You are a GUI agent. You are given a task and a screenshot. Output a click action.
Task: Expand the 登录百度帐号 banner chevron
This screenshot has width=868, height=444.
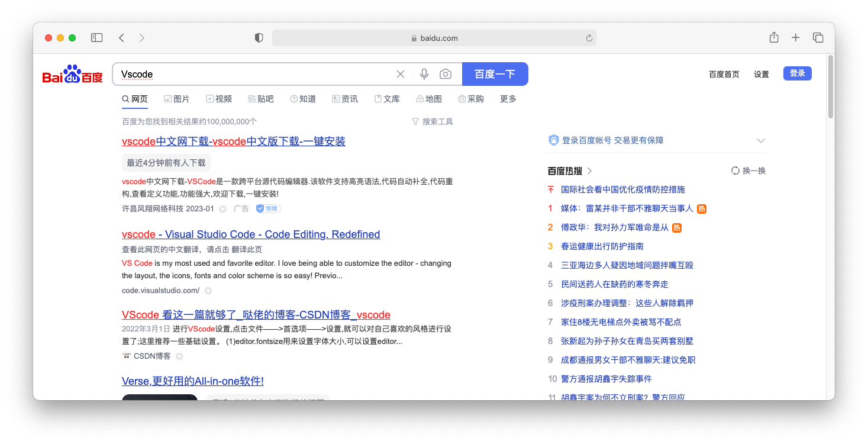(761, 141)
